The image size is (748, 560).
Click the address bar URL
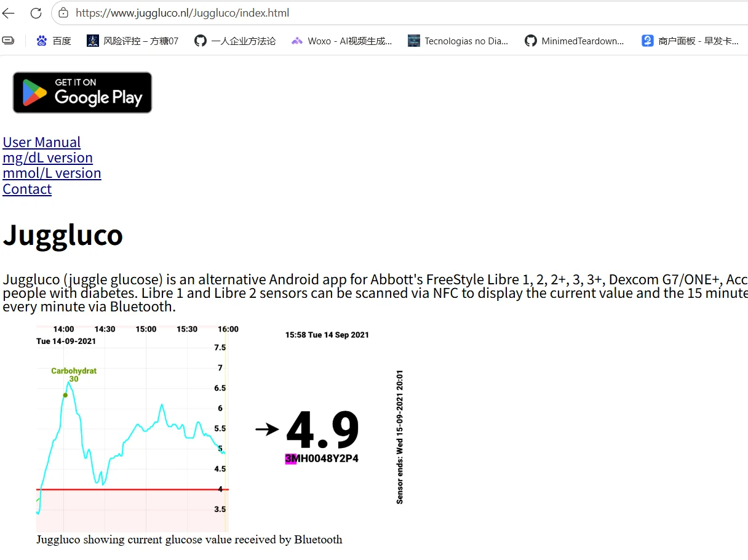pos(182,13)
